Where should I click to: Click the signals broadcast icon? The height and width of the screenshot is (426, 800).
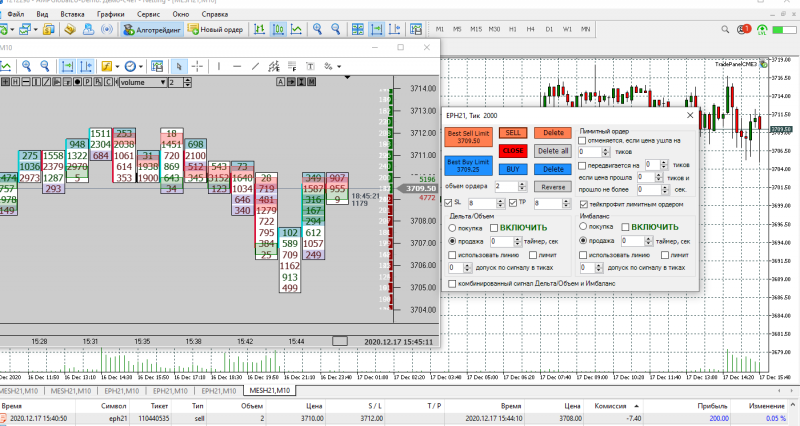click(x=107, y=30)
